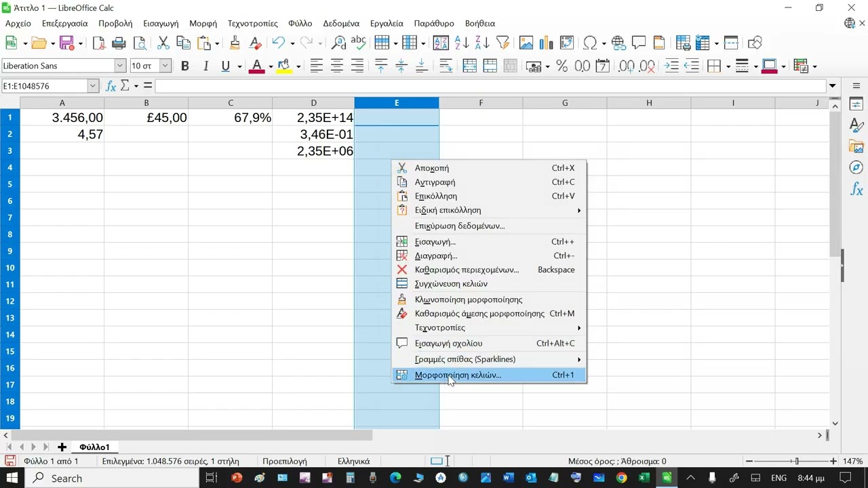Screen dimensions: 868x488
Task: Align text right icon
Action: pyautogui.click(x=357, y=66)
